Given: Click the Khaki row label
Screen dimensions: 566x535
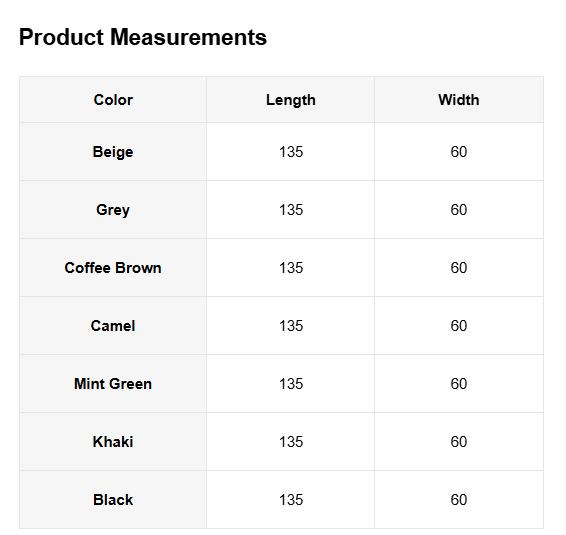Looking at the screenshot, I should pyautogui.click(x=113, y=442).
